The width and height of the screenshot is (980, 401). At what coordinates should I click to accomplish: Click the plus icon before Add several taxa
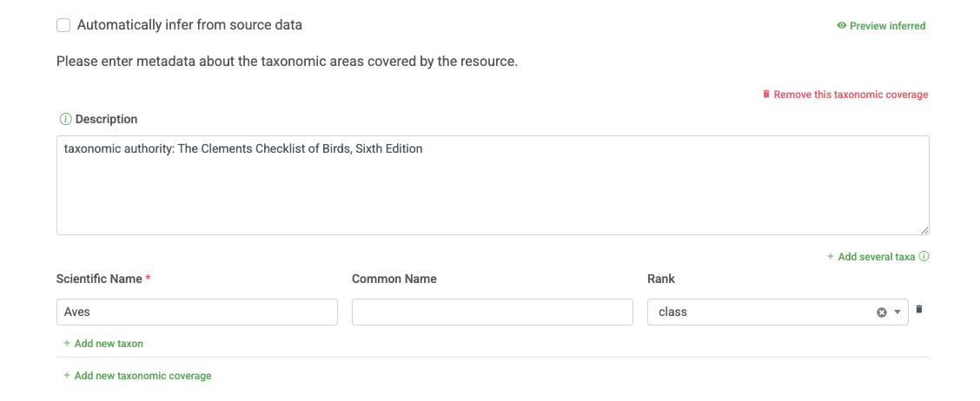(831, 257)
